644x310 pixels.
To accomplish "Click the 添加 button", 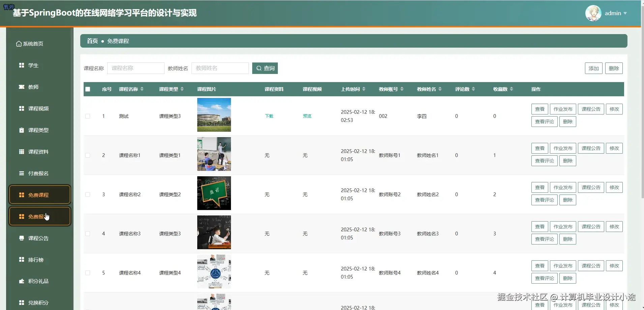I will pyautogui.click(x=593, y=68).
